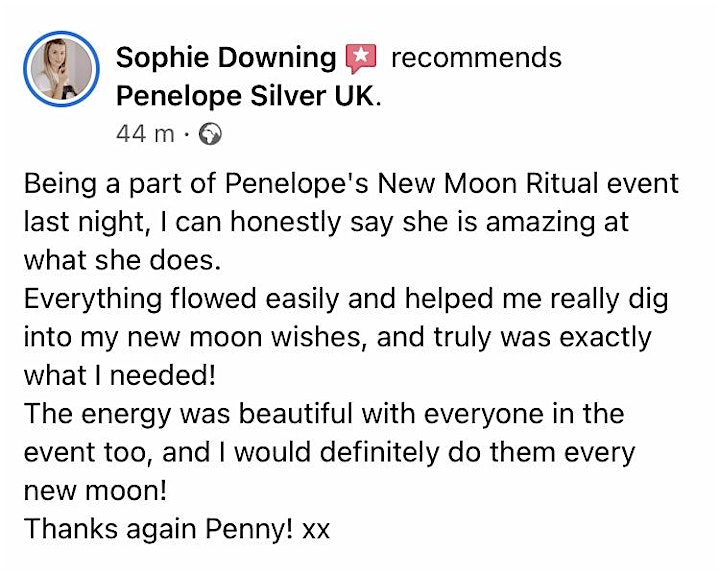Click the text what I needed!
The image size is (720, 574).
[x=119, y=376]
